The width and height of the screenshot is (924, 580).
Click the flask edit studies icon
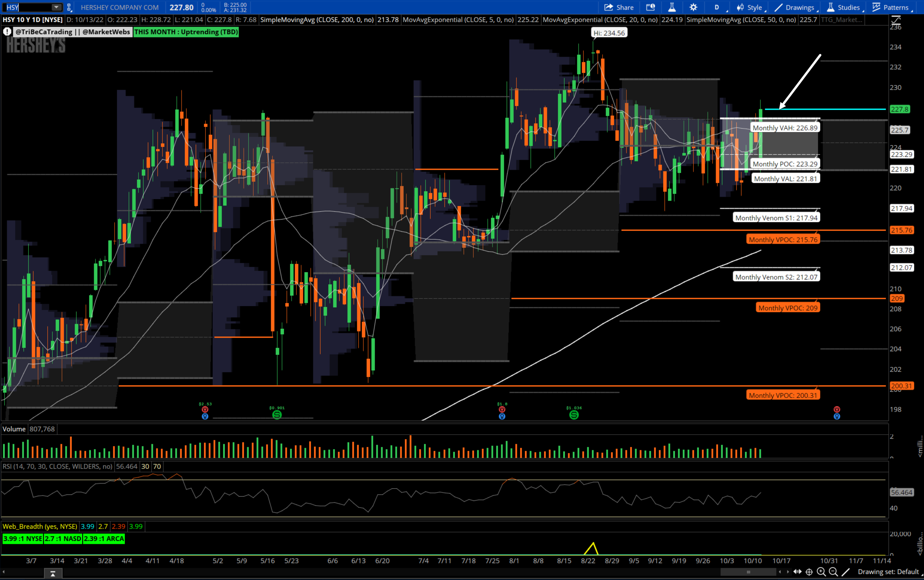[x=672, y=7]
